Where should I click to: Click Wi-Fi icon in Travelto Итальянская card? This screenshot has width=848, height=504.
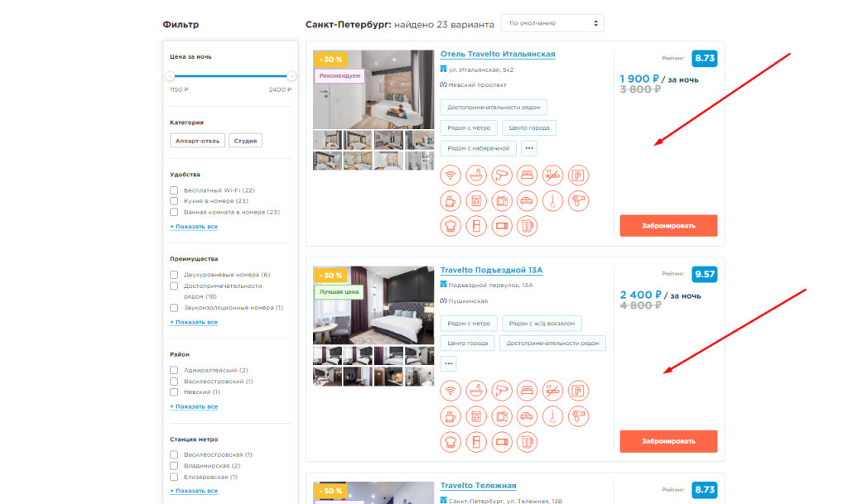[x=450, y=175]
